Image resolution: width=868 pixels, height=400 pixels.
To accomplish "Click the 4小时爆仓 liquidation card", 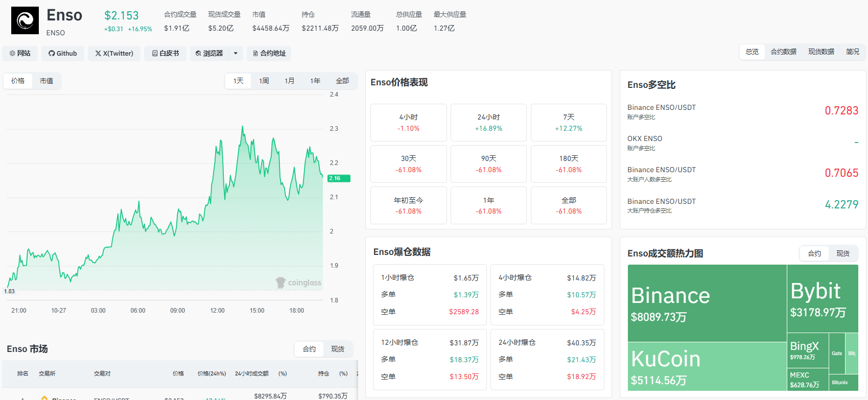I will pos(547,295).
